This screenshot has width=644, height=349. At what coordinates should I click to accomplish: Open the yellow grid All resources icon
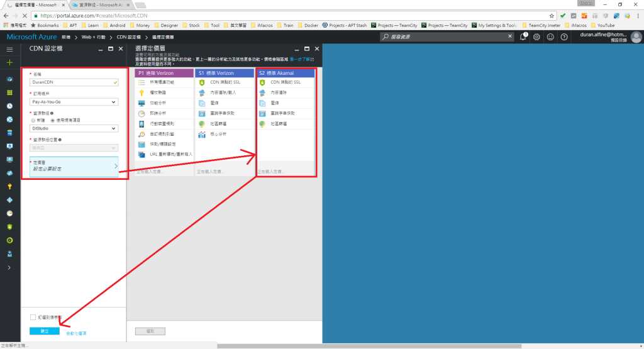(9, 92)
